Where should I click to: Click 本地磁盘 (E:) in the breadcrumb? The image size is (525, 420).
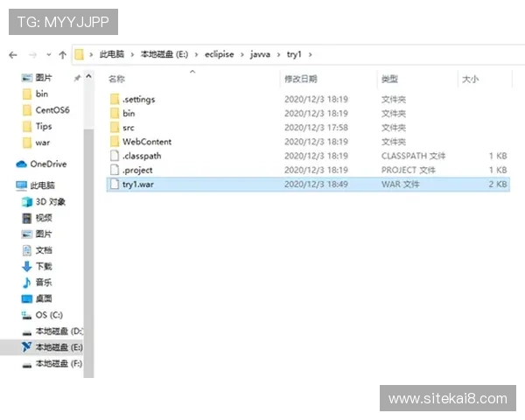pyautogui.click(x=164, y=54)
